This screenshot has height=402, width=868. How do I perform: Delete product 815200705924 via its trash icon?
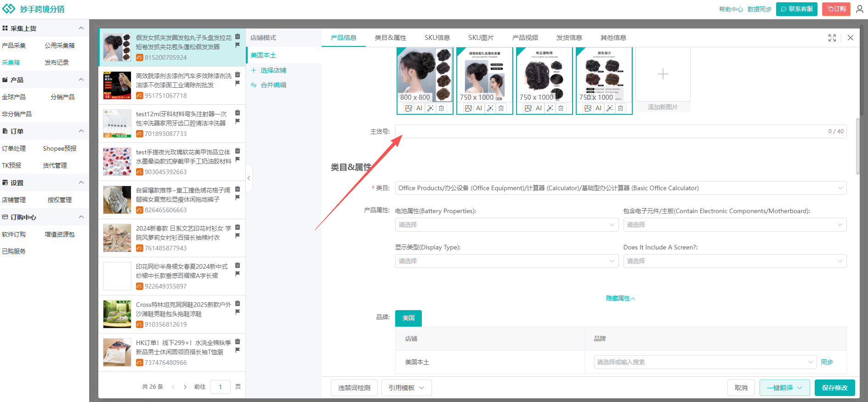238,36
